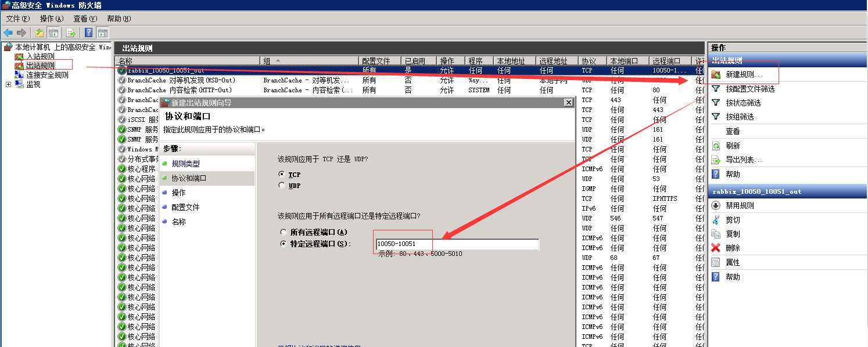
Task: Click the Back arrow toolbar icon
Action: click(8, 32)
